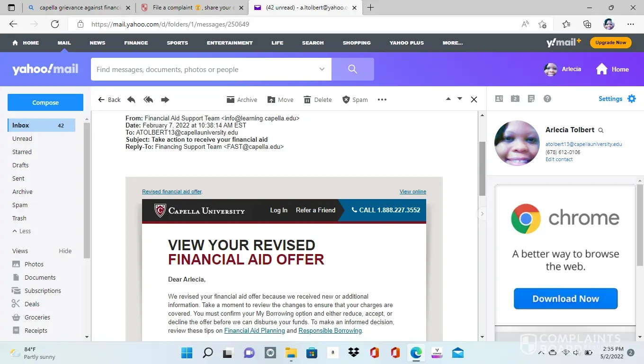This screenshot has height=364, width=644.
Task: Click Edit contact under Arlecia Tolbert
Action: click(559, 159)
